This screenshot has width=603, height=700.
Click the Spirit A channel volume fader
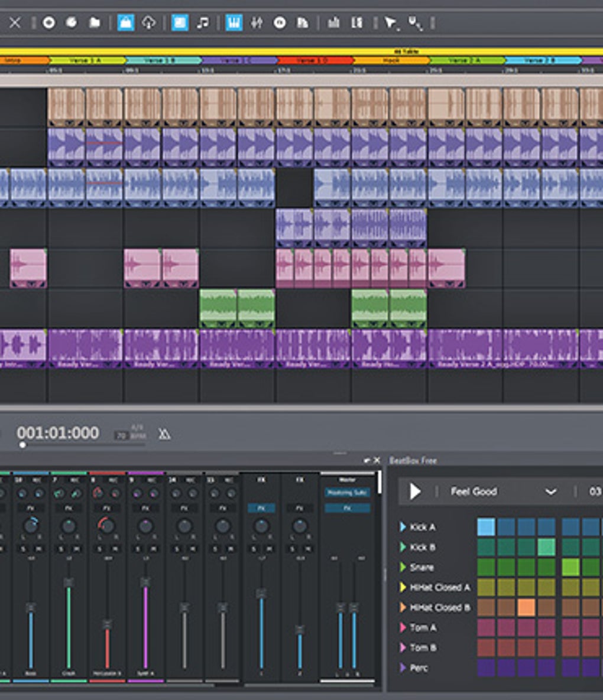click(x=145, y=582)
